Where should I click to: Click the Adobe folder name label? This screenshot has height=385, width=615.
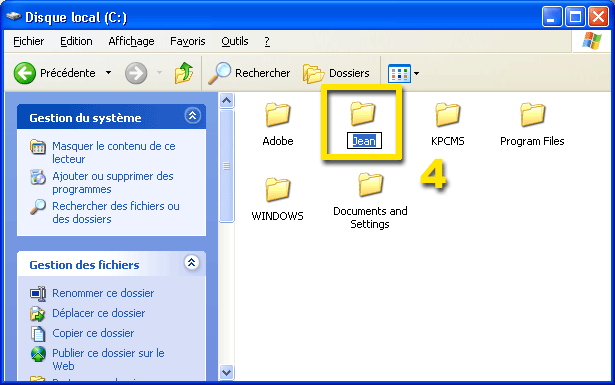coord(278,141)
